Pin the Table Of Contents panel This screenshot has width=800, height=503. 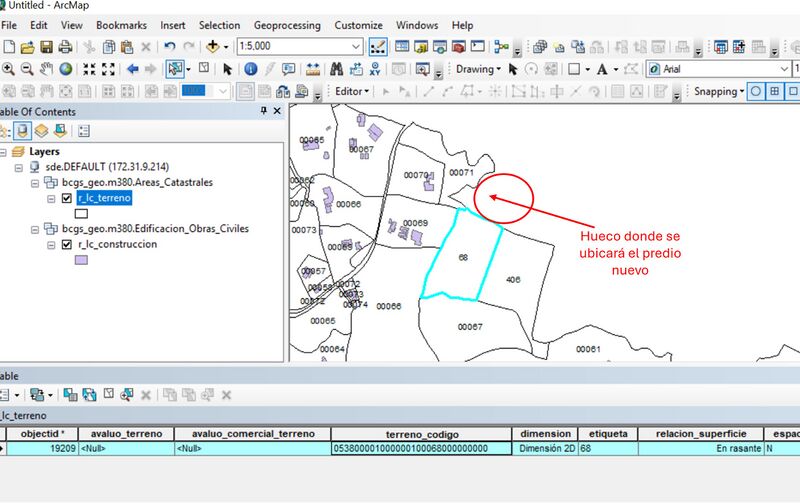pos(264,111)
